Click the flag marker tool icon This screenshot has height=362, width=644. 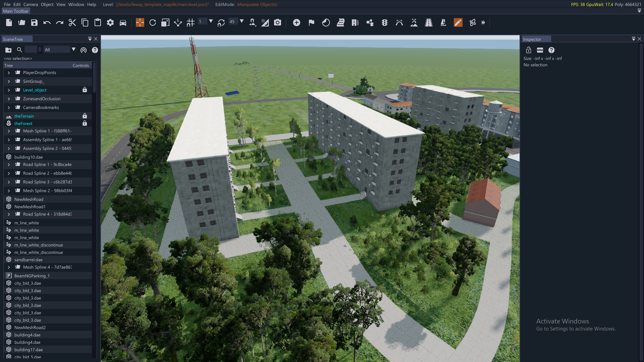click(x=311, y=23)
